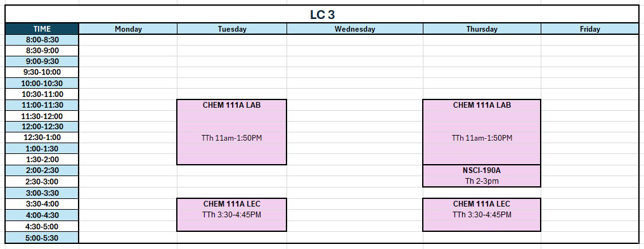Select the Tuesday CHEM 111A LEC block
The width and height of the screenshot is (644, 249).
point(231,215)
